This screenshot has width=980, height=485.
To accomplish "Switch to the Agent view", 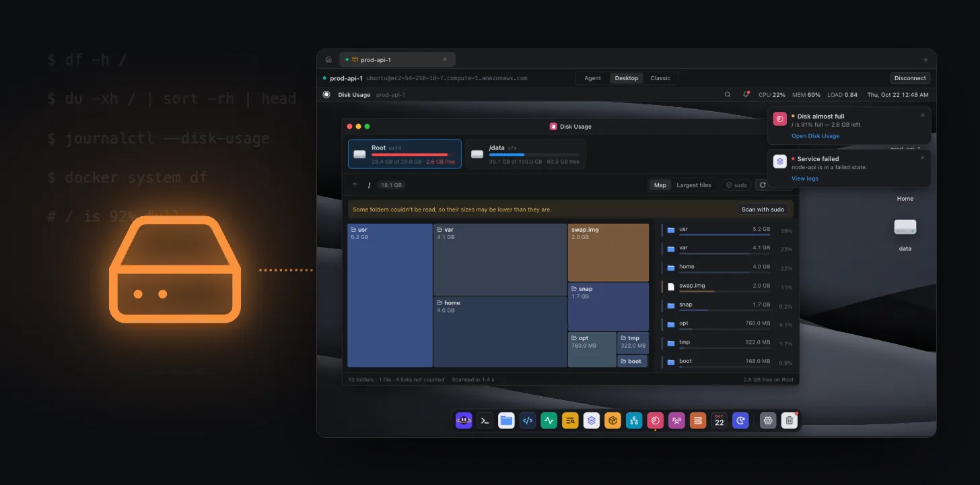I will pyautogui.click(x=592, y=78).
